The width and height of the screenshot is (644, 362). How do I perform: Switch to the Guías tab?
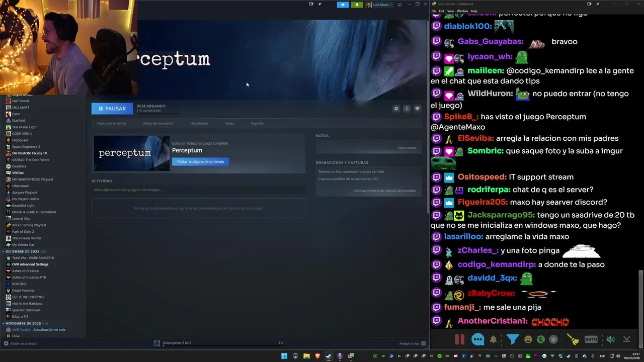click(x=229, y=123)
